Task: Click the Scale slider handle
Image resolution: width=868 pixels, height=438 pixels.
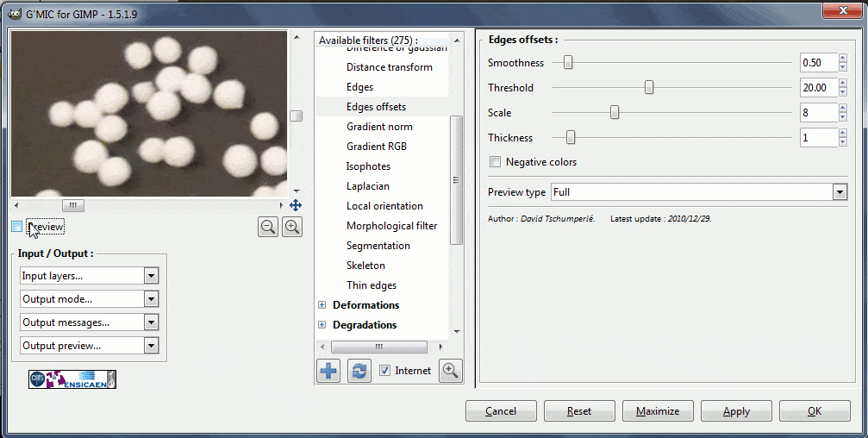Action: (615, 112)
